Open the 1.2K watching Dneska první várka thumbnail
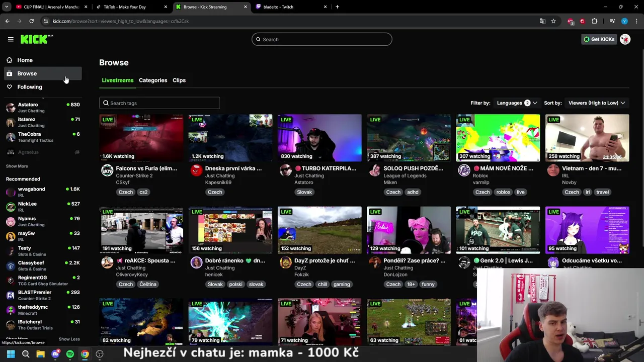This screenshot has width=644, height=362. pos(230,138)
